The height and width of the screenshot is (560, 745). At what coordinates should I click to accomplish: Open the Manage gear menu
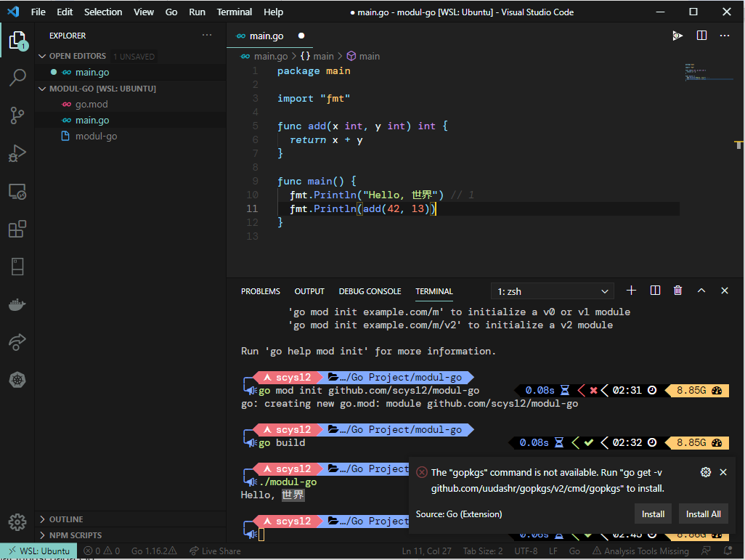17,522
